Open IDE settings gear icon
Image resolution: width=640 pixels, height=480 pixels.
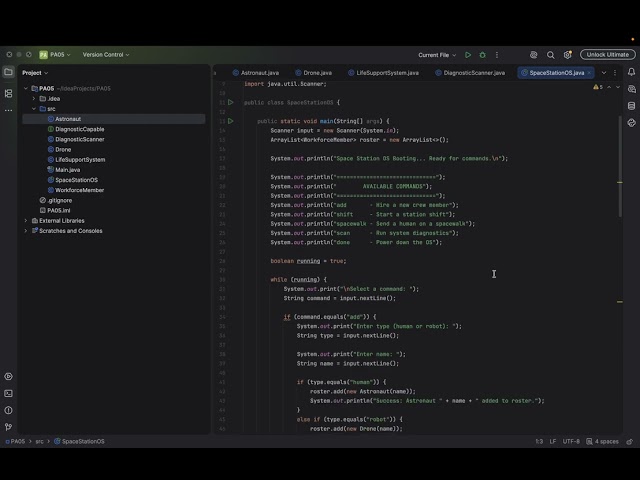(x=567, y=55)
